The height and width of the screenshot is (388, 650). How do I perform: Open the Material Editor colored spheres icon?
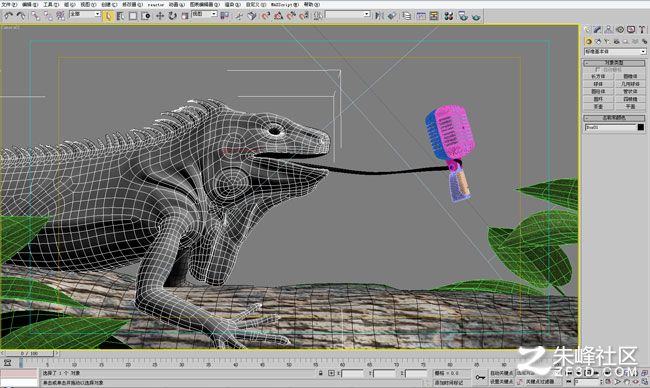tap(449, 16)
